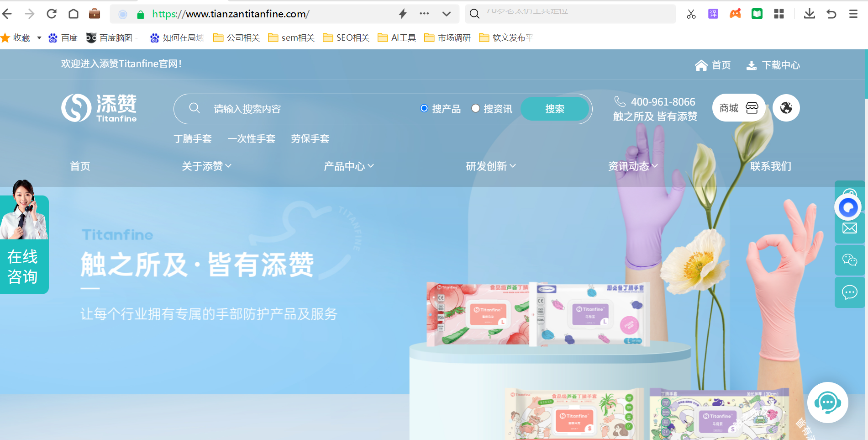Click the purple translate extension icon
This screenshot has width=868, height=440.
[x=713, y=14]
